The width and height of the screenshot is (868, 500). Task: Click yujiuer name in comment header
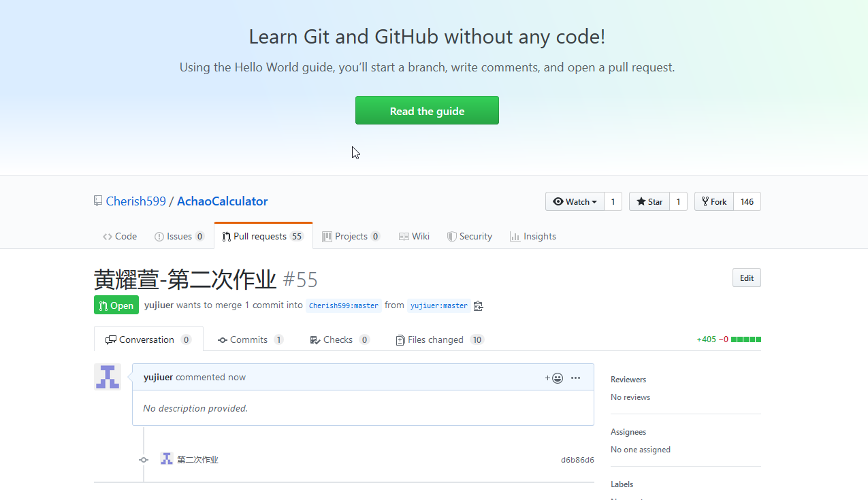click(158, 377)
